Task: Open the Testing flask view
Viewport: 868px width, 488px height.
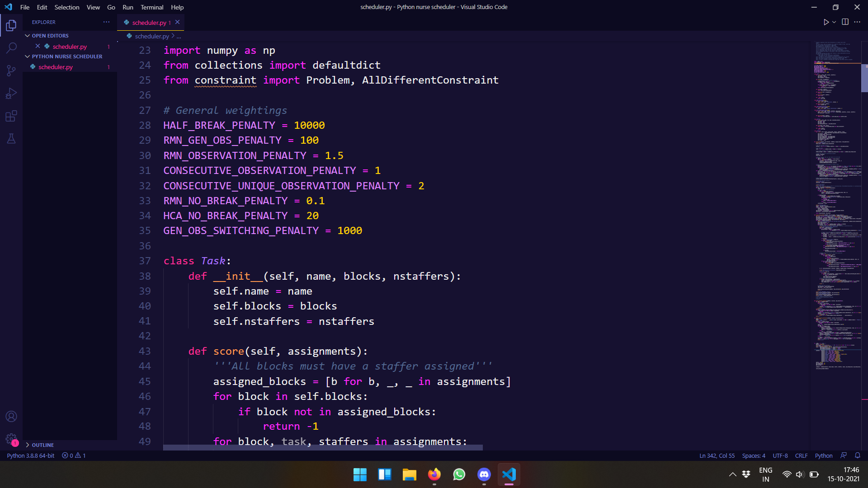Action: 11,139
